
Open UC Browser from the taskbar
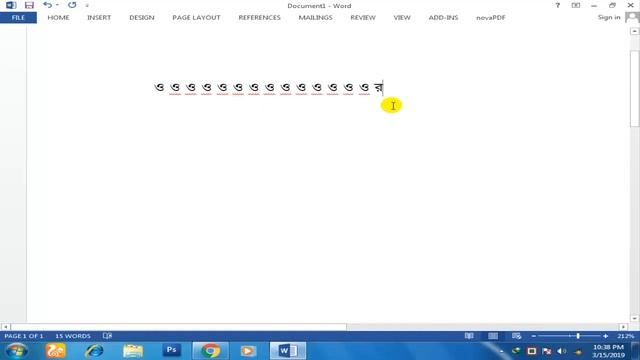(x=56, y=351)
